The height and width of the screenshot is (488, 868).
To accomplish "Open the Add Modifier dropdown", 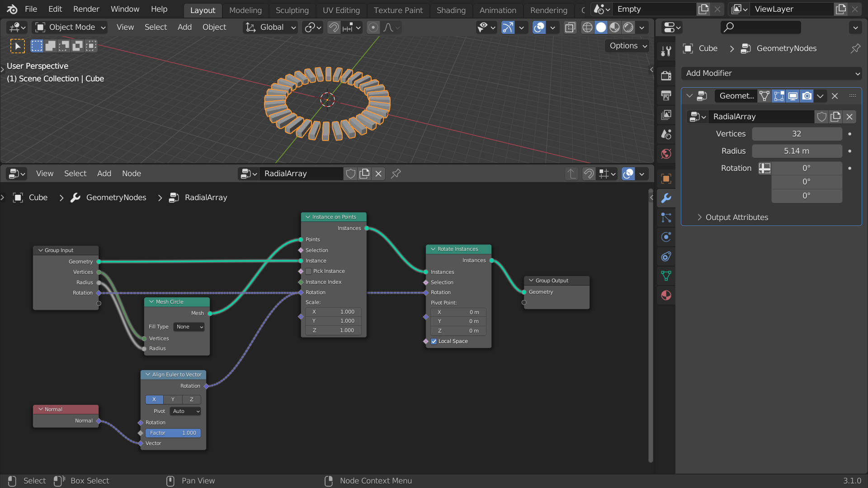I will click(771, 73).
